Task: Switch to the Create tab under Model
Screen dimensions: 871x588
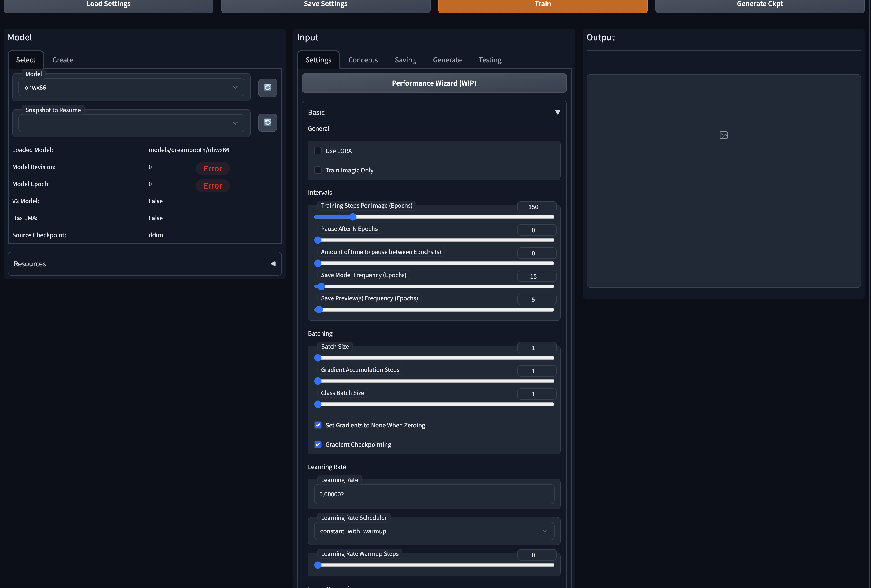Action: (x=62, y=60)
